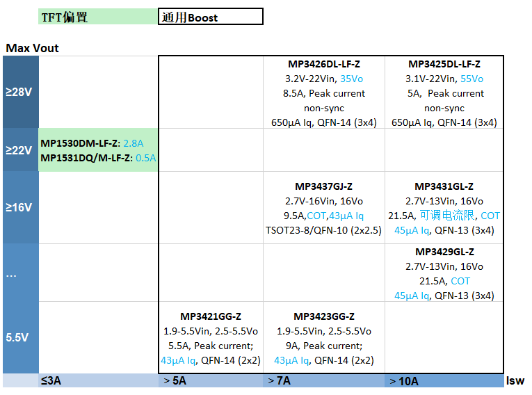532x395 pixels.
Task: Open the MP3421GG-Z part entry
Action: tap(211, 316)
